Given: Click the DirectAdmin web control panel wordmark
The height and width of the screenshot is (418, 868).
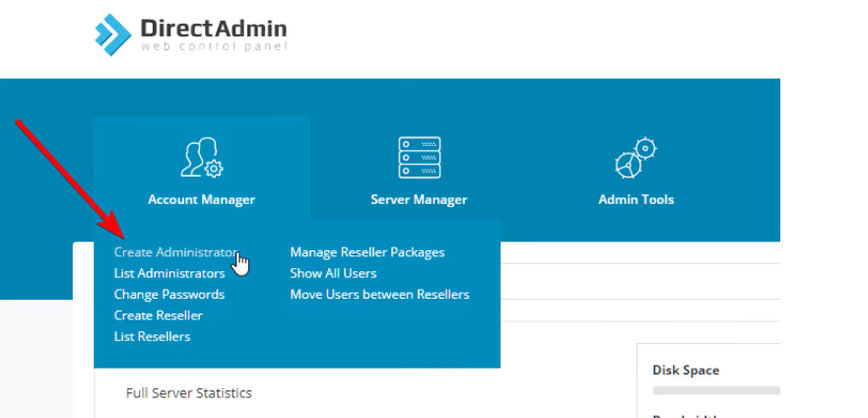Looking at the screenshot, I should 214,35.
